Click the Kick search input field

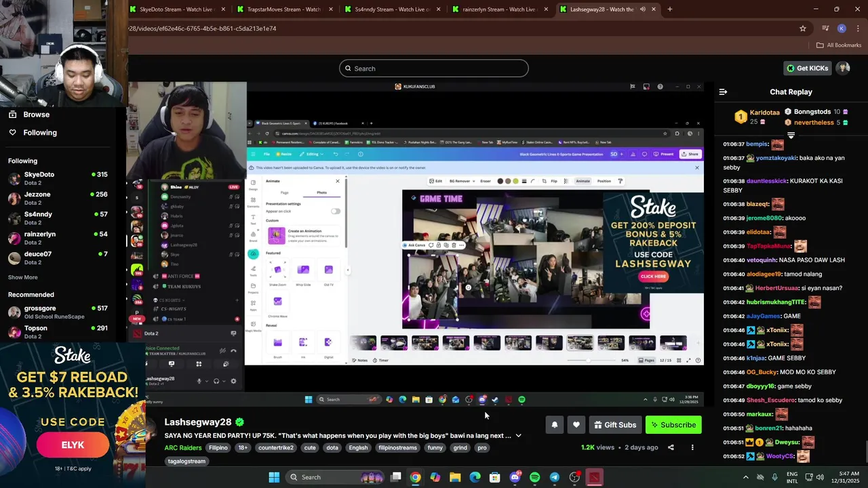point(434,68)
